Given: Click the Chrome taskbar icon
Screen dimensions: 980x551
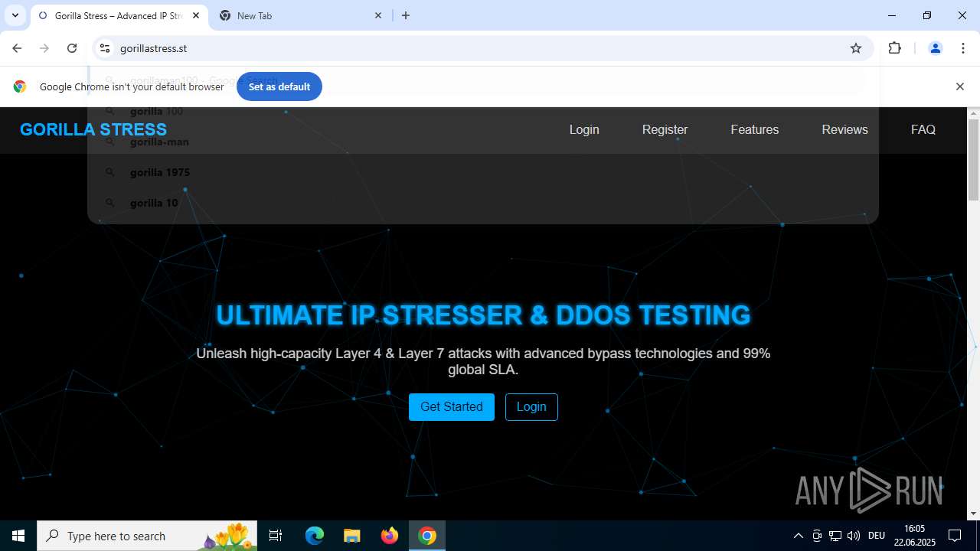Looking at the screenshot, I should click(x=427, y=536).
